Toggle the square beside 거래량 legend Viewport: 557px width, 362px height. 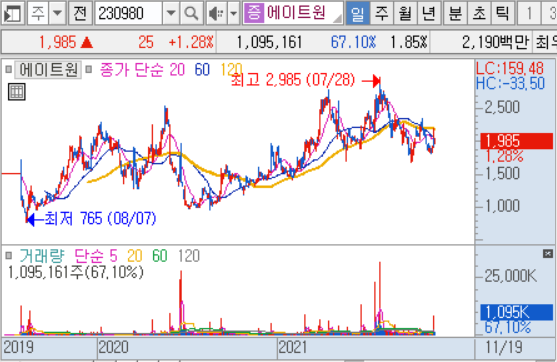tap(9, 255)
